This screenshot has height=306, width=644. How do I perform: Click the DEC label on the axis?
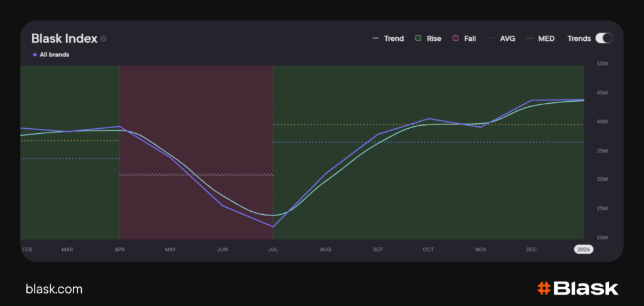pos(531,249)
